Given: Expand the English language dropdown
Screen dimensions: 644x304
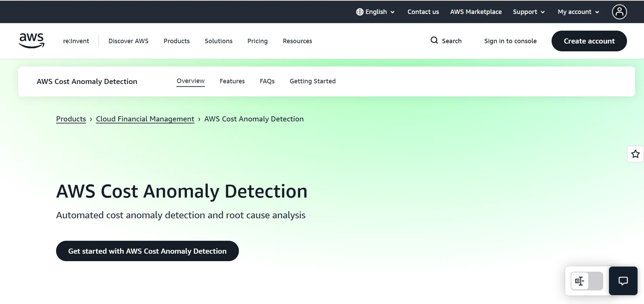Looking at the screenshot, I should point(376,12).
